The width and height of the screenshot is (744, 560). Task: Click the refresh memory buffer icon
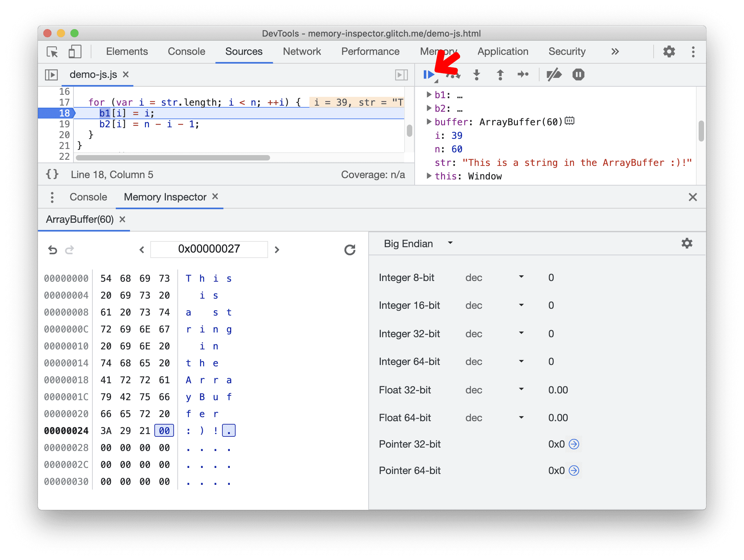[349, 249]
